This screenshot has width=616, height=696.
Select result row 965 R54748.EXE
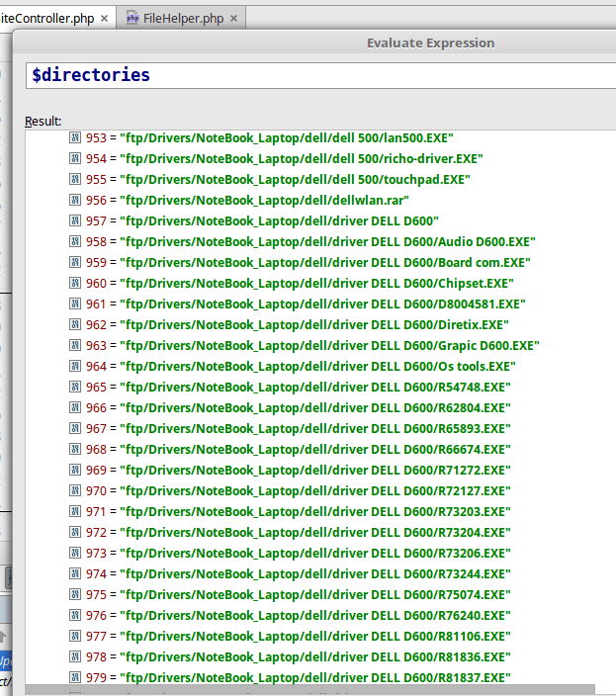tap(290, 388)
